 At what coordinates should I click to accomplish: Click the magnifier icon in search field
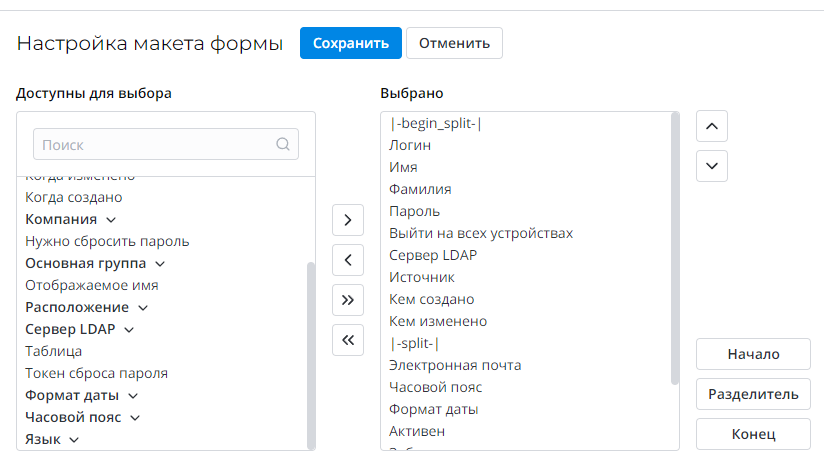[x=283, y=144]
